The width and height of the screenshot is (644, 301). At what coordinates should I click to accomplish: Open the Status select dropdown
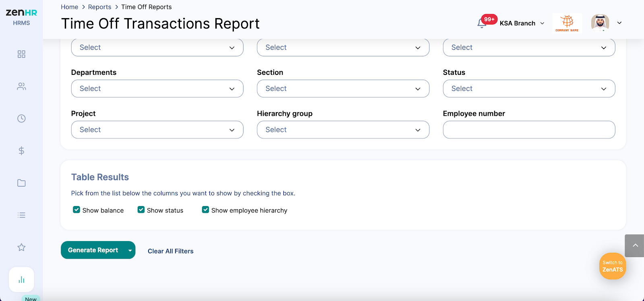pos(529,89)
